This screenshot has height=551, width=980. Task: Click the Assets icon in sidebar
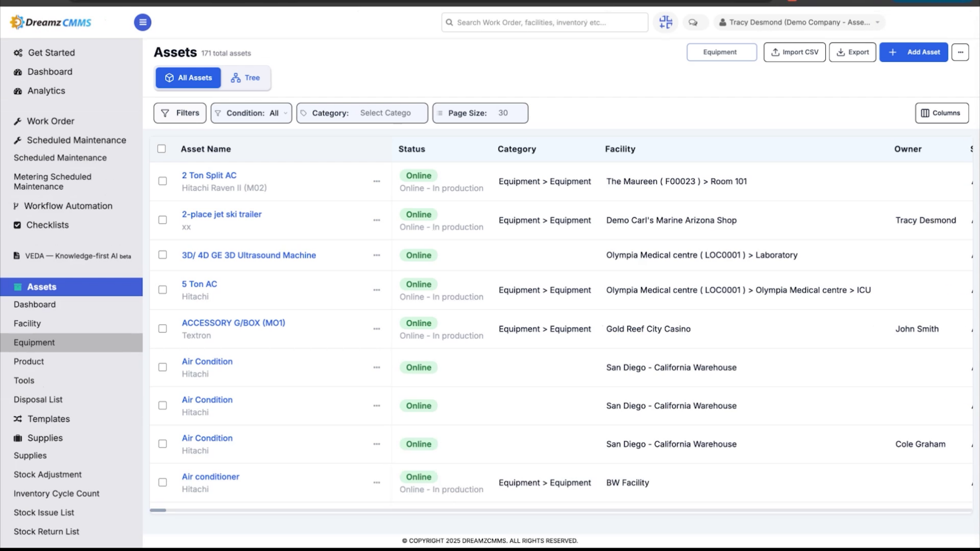pos(18,287)
